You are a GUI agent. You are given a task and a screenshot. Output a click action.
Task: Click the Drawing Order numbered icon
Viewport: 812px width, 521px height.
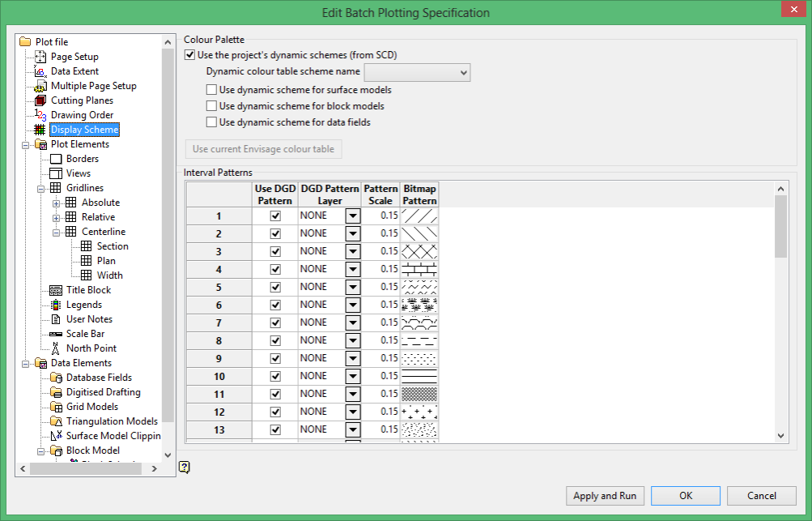tap(40, 114)
